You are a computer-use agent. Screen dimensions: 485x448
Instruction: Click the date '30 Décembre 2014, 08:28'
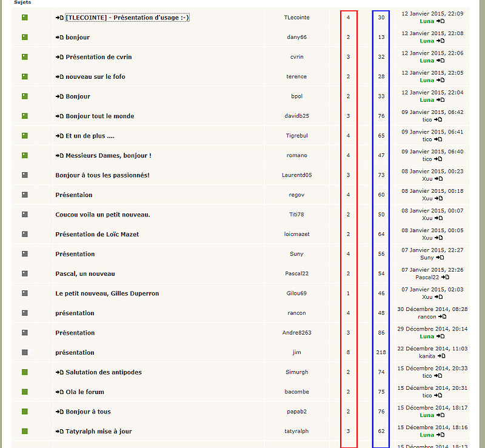pyautogui.click(x=432, y=309)
